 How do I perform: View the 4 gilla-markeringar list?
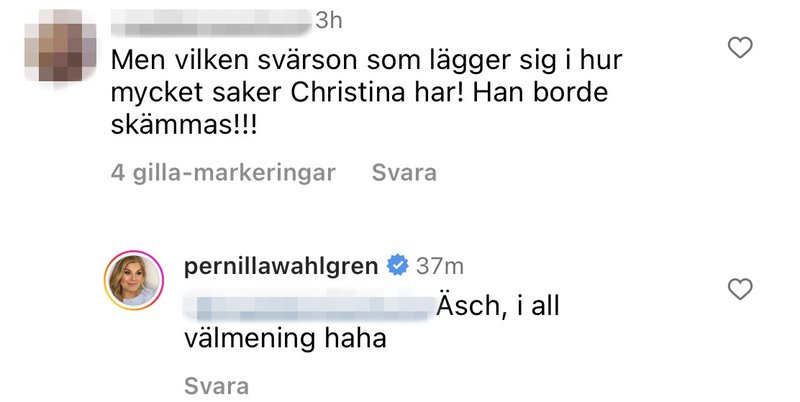click(223, 172)
